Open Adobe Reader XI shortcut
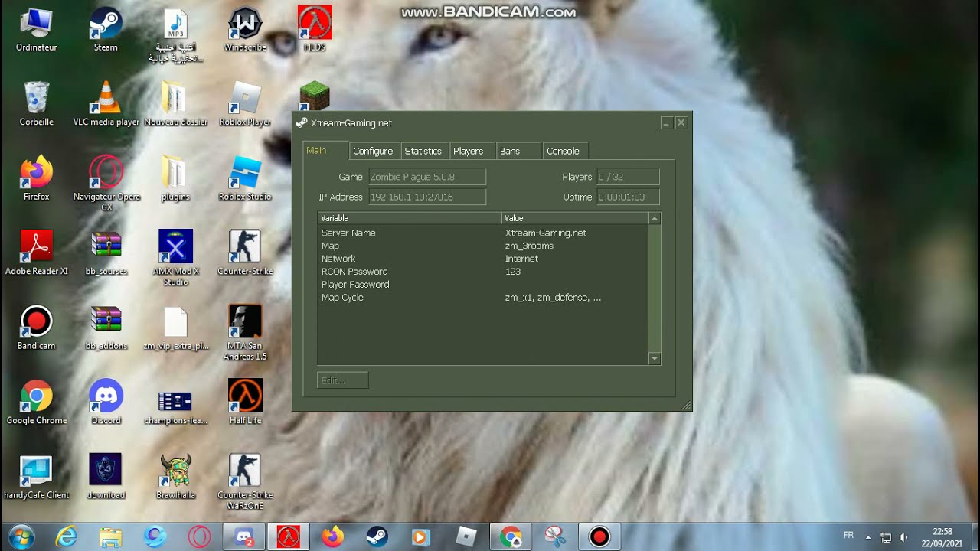 point(36,253)
